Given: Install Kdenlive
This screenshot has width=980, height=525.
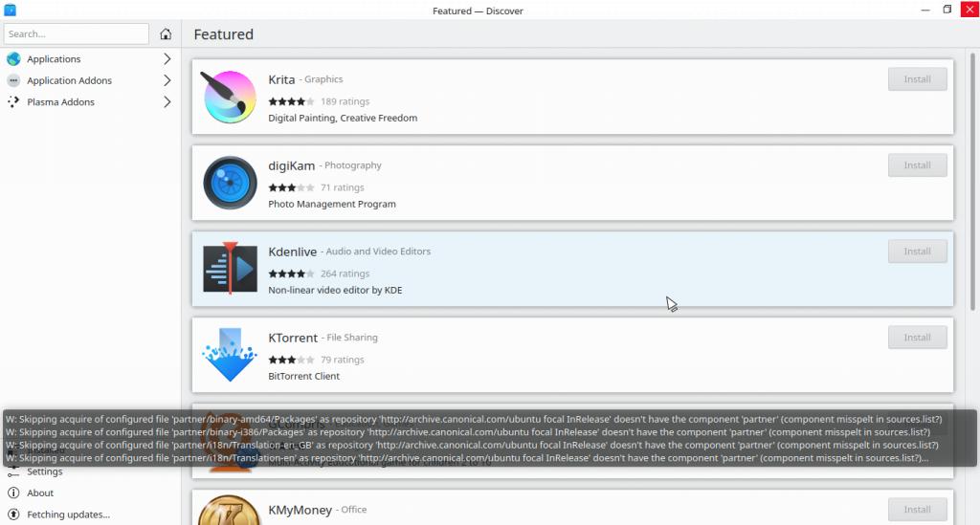Looking at the screenshot, I should point(917,252).
